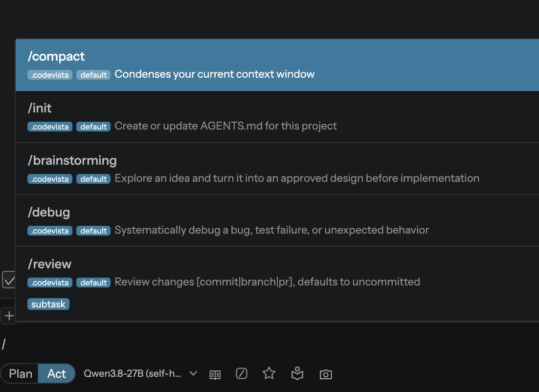Choose the /init command
539x392 pixels.
tap(277, 117)
